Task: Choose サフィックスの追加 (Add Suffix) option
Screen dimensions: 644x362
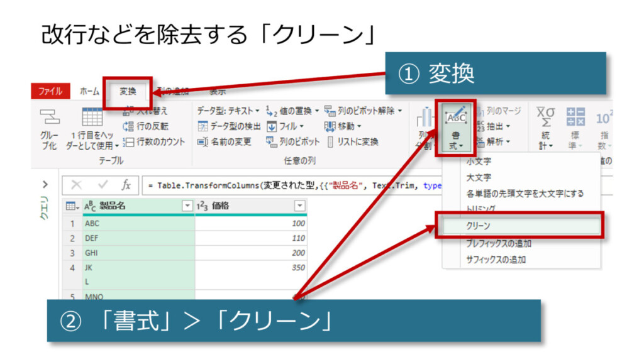Action: (496, 259)
